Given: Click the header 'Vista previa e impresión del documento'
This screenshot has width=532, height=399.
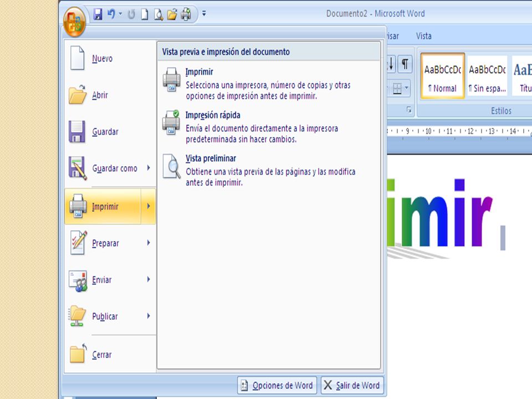Looking at the screenshot, I should pos(226,52).
